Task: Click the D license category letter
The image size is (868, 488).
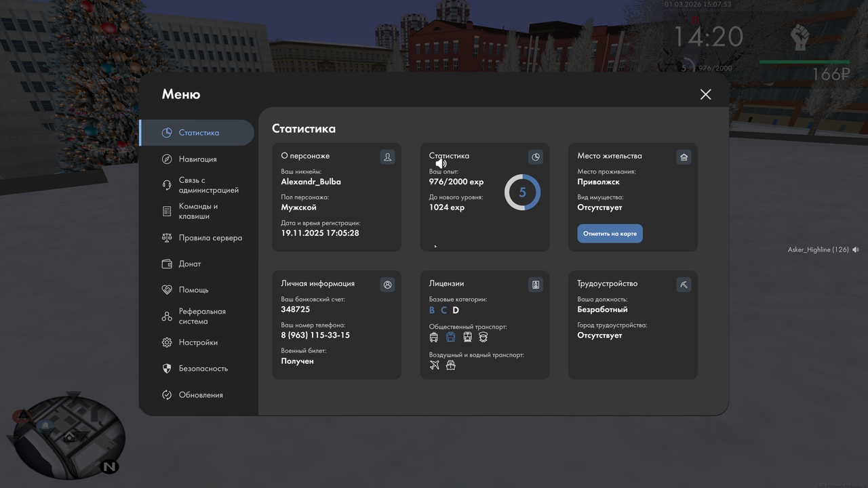Action: (456, 310)
